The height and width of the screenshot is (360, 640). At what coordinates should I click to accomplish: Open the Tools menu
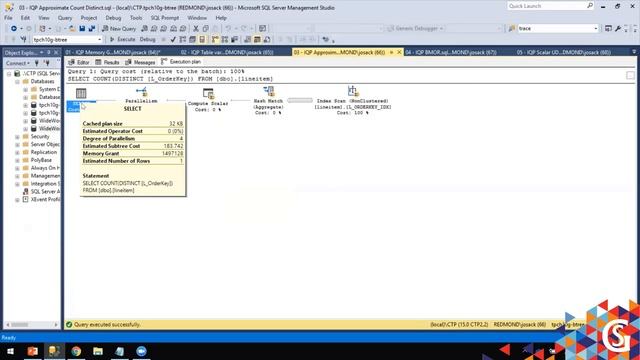pyautogui.click(x=136, y=18)
